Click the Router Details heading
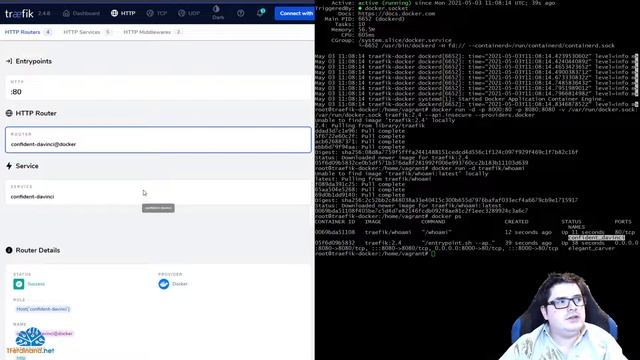 coord(38,250)
